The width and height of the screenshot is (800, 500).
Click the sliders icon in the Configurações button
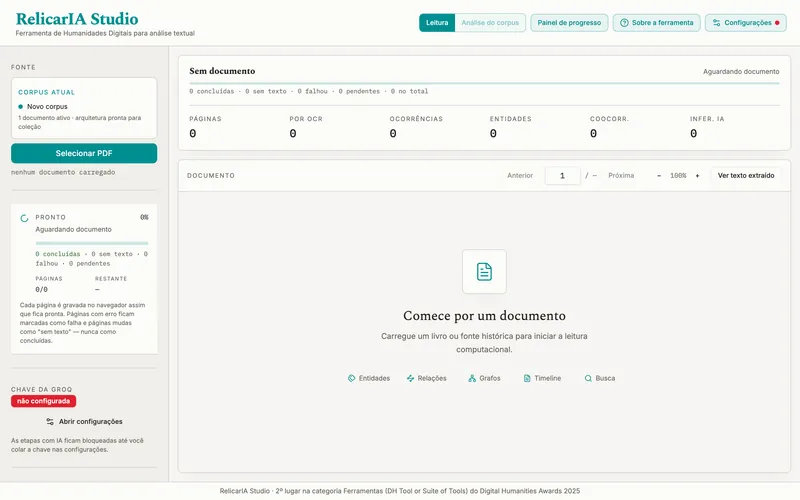click(x=716, y=23)
